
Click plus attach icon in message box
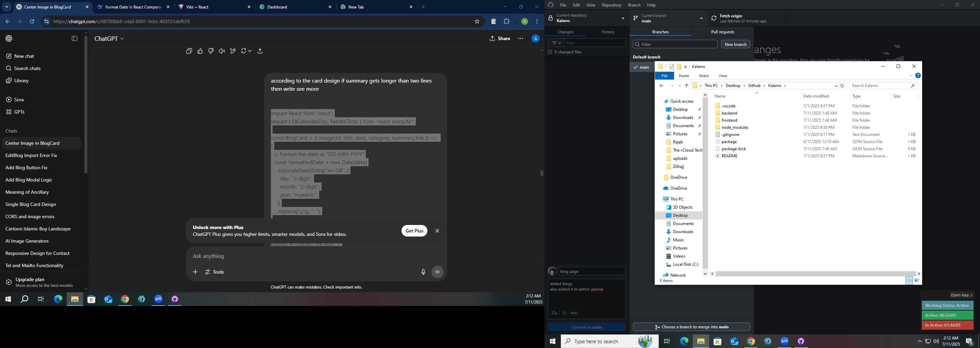click(x=195, y=272)
